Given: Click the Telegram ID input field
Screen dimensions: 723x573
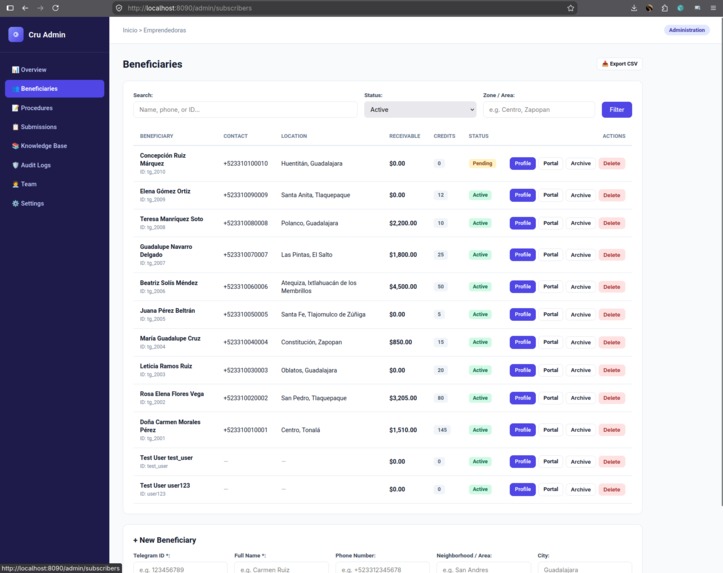Looking at the screenshot, I should coord(180,569).
